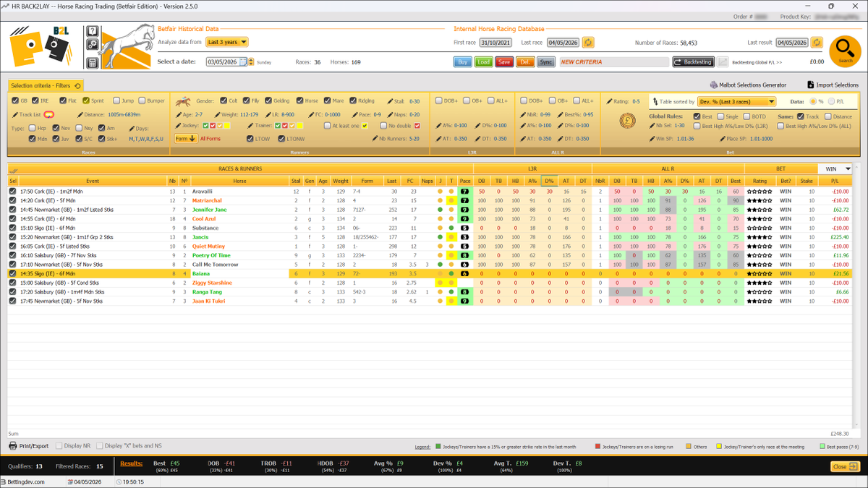Screen dimensions: 868x488
Task: Click the orange Search magnifier button
Action: tap(843, 51)
